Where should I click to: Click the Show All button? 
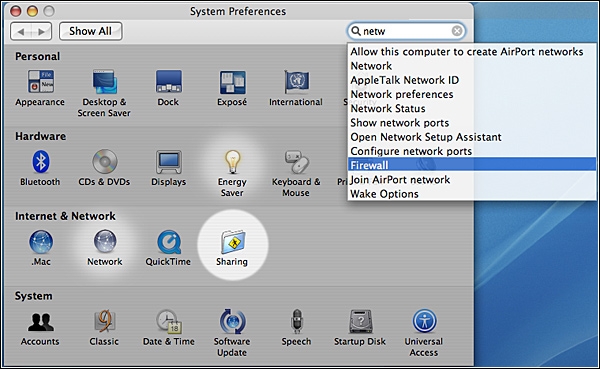tap(91, 31)
